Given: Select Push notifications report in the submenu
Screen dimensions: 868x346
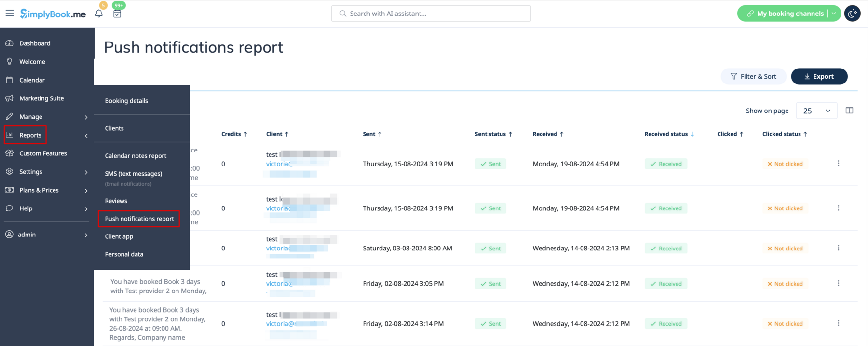Looking at the screenshot, I should coord(139,219).
